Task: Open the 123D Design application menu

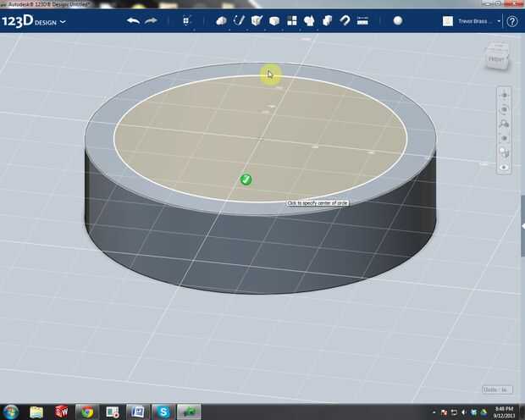Action: [x=34, y=22]
